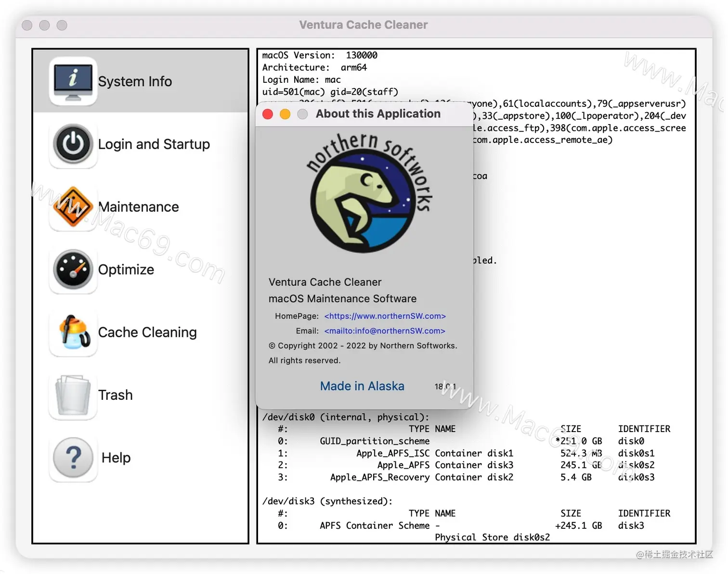Click the Login and Startup power icon

[x=73, y=144]
